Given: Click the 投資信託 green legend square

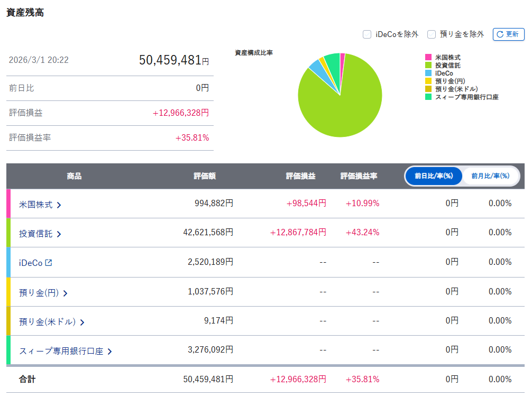Looking at the screenshot, I should tap(428, 65).
